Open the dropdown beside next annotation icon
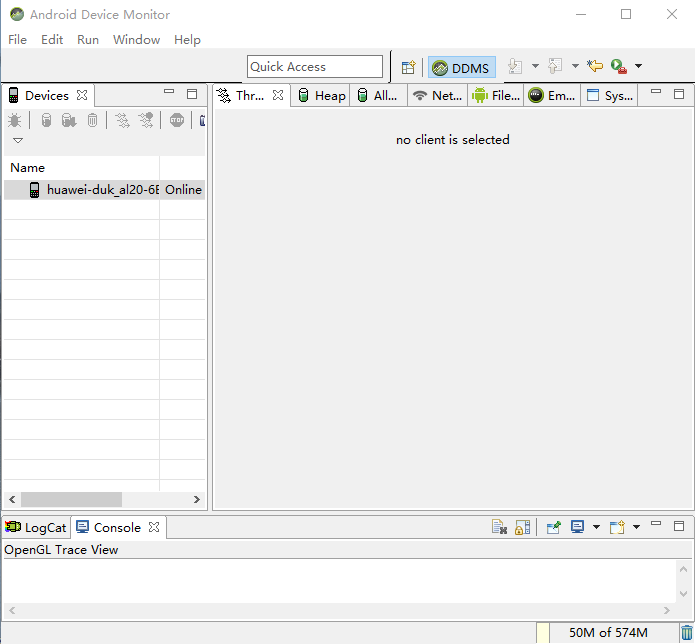Image resolution: width=695 pixels, height=644 pixels. coord(535,66)
